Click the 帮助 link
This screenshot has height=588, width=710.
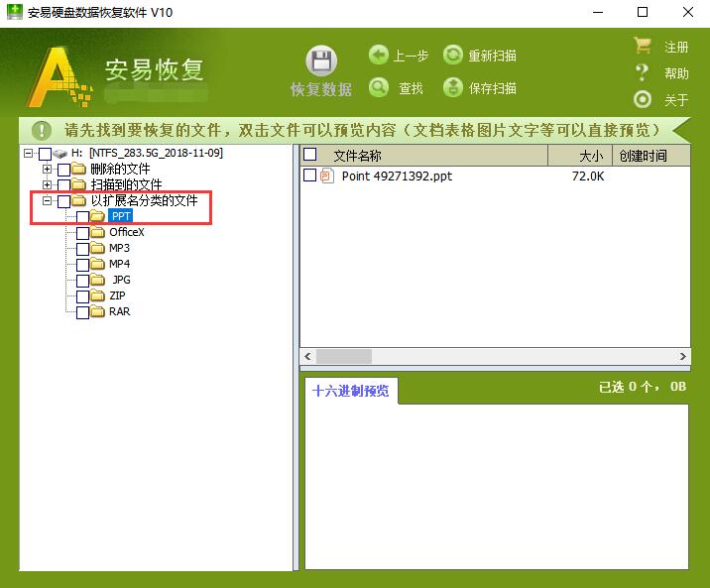tap(676, 73)
